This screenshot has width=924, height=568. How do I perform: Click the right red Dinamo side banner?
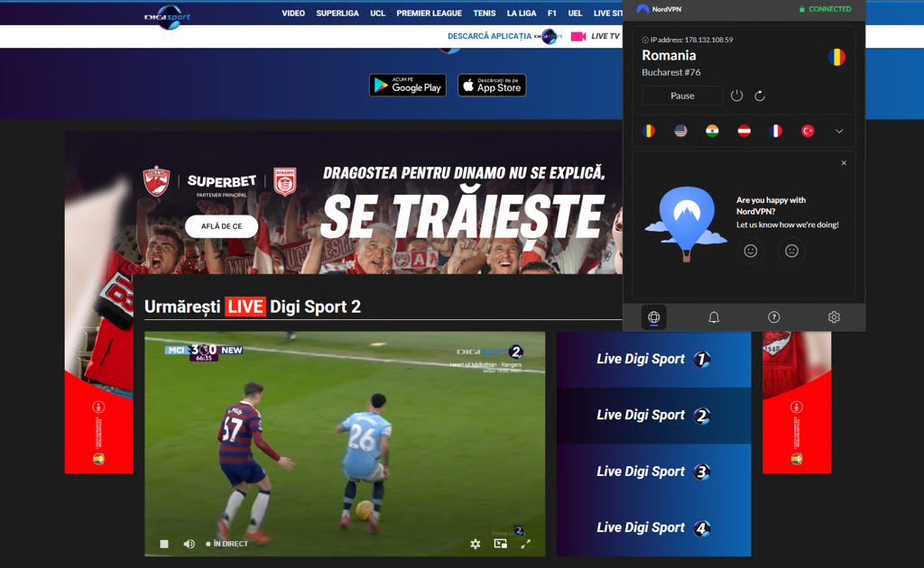point(797,403)
